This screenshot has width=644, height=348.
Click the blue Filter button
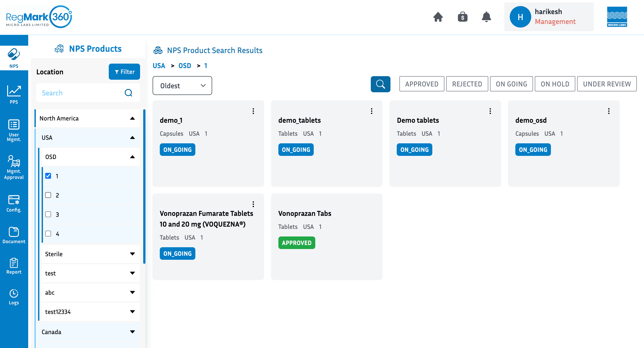coord(124,72)
